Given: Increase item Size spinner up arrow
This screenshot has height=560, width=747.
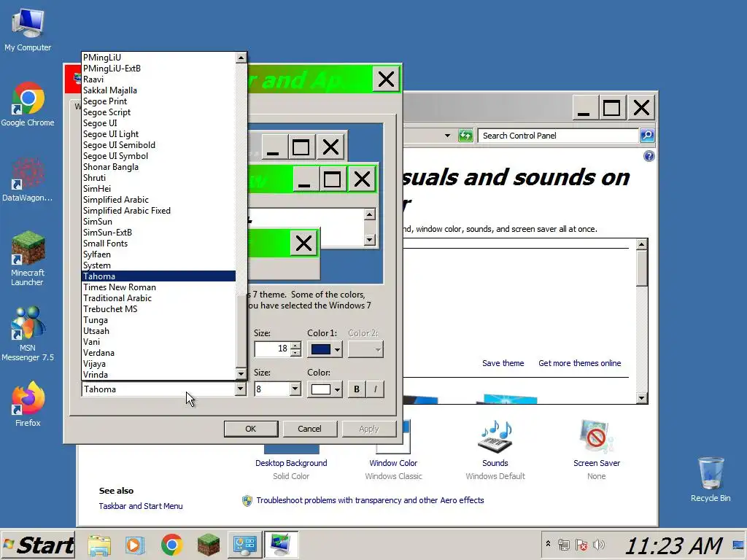Looking at the screenshot, I should tap(296, 345).
